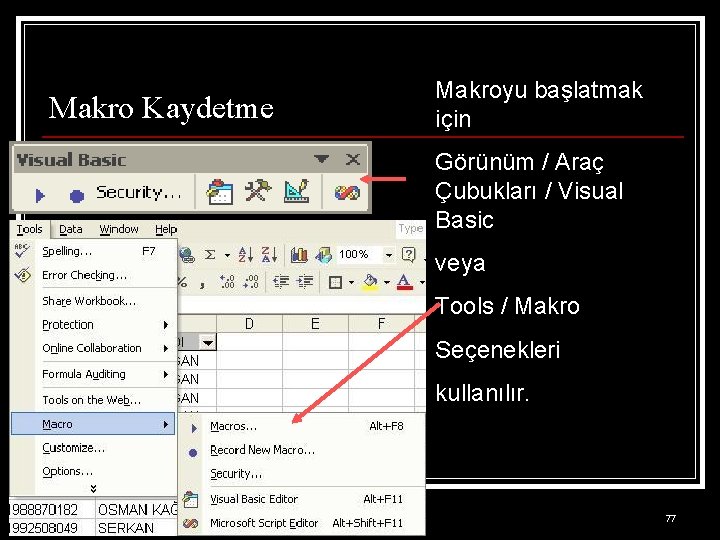Open the Tools menu
This screenshot has height=540, width=720.
(29, 229)
